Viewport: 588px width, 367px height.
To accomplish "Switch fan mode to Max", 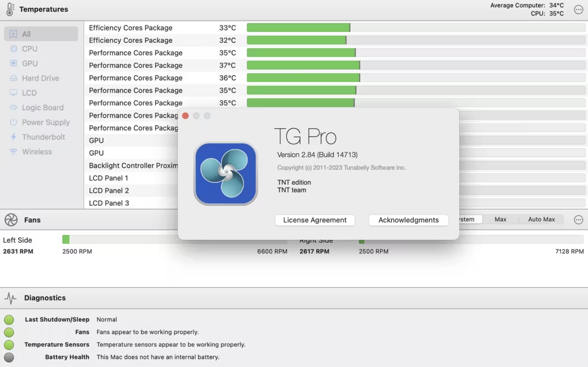I will 500,219.
